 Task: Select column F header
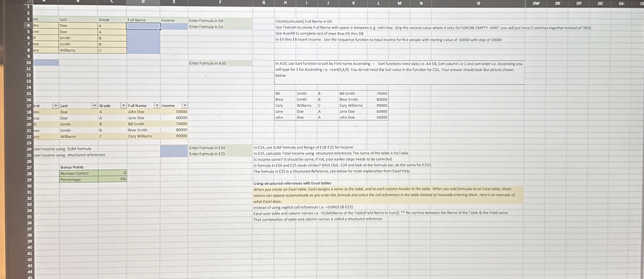click(220, 2)
